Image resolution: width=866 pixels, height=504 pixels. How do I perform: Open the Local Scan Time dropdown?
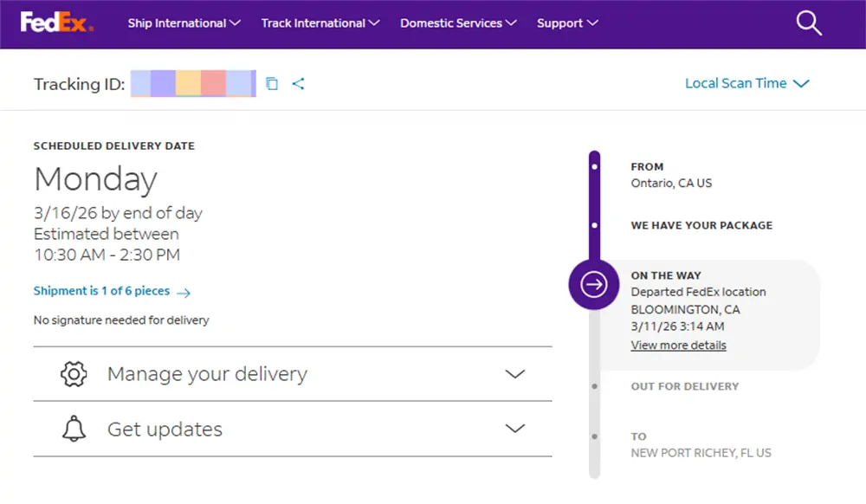(x=746, y=84)
